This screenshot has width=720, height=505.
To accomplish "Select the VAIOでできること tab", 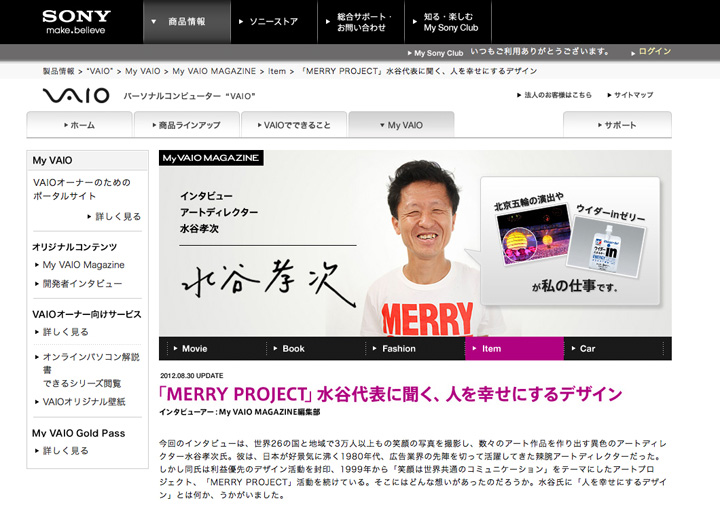I will point(294,124).
